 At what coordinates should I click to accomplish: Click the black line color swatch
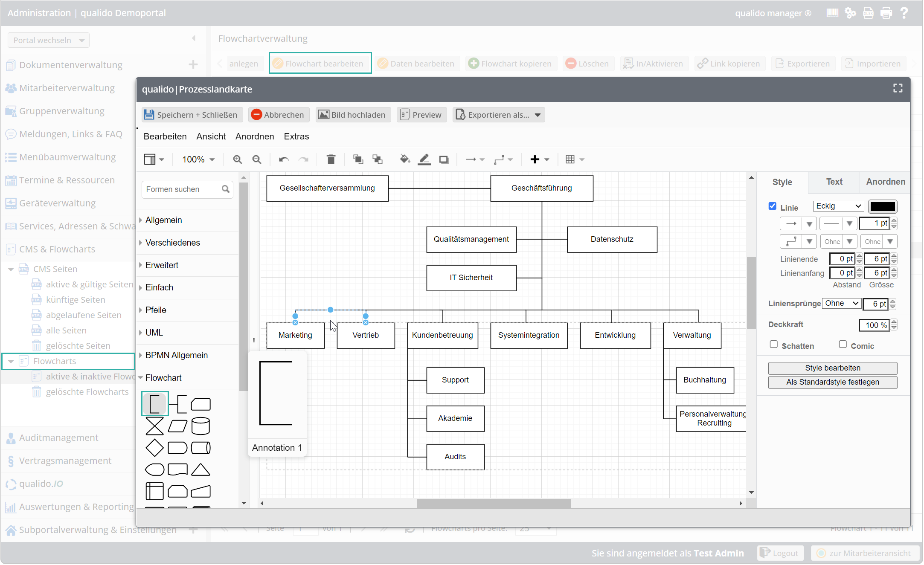[x=883, y=206]
